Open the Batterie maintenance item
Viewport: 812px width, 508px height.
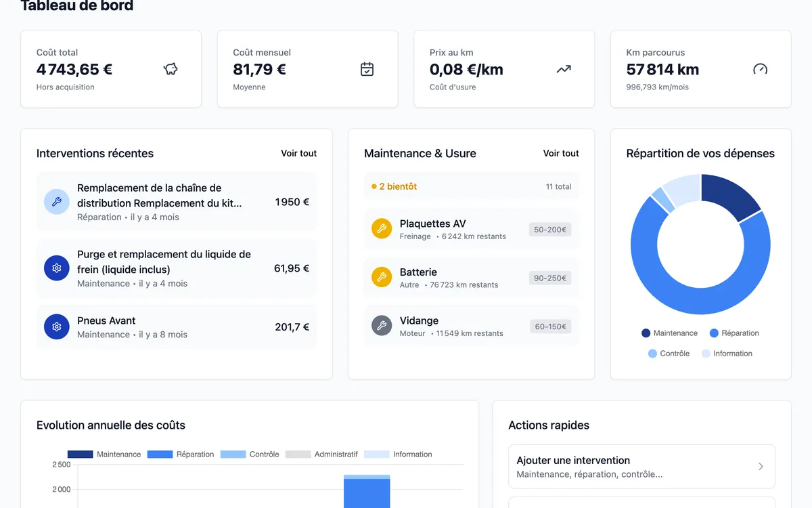[x=471, y=278]
